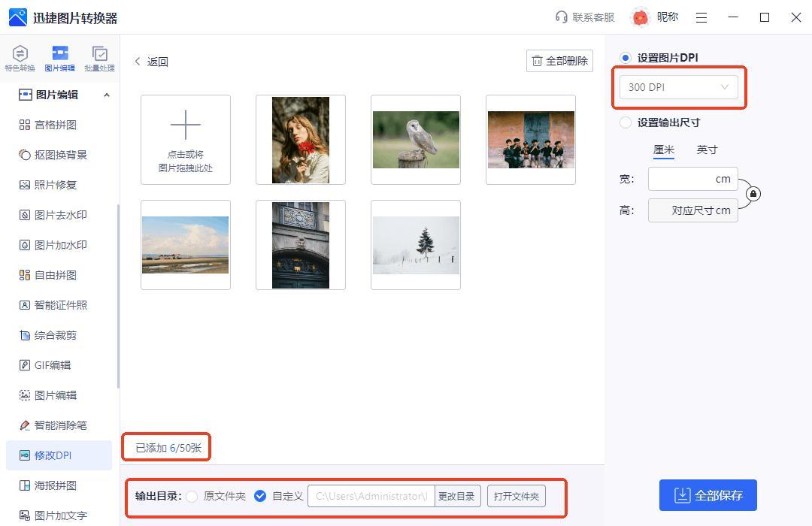Click the 联系客服 headset icon
Image resolution: width=812 pixels, height=526 pixels.
[561, 17]
